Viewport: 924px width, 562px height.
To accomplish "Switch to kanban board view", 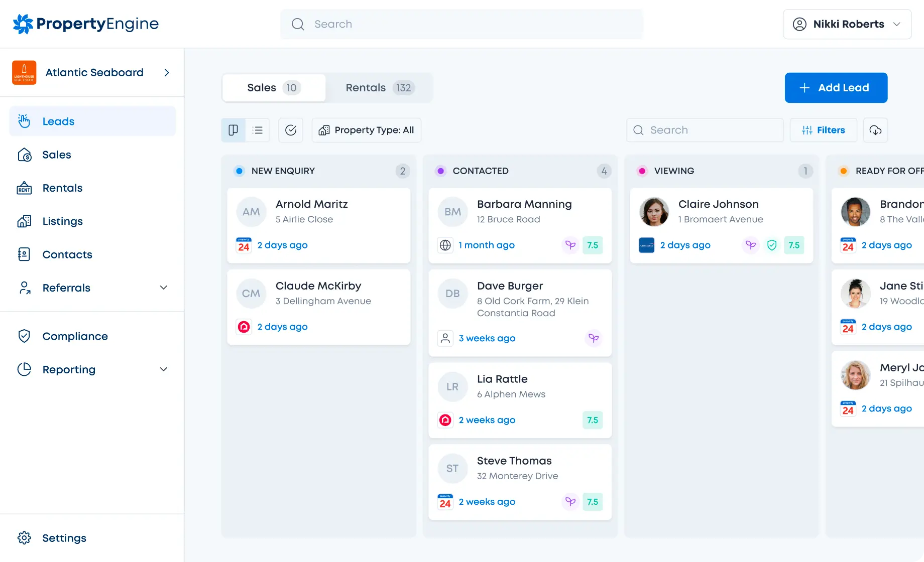I will [x=234, y=130].
